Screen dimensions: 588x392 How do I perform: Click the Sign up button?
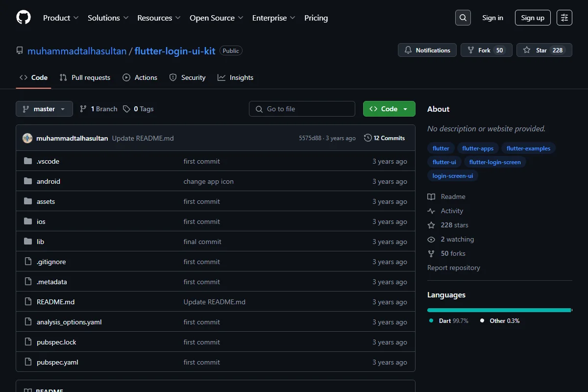point(533,18)
